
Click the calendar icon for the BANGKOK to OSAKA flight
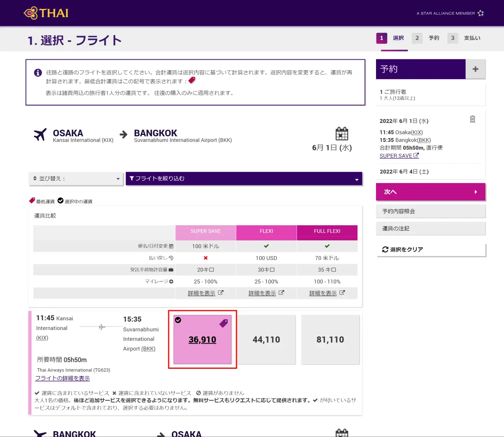342,433
